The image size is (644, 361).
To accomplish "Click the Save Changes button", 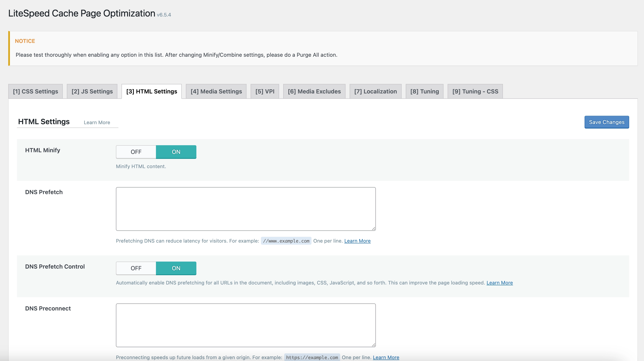I will (606, 122).
